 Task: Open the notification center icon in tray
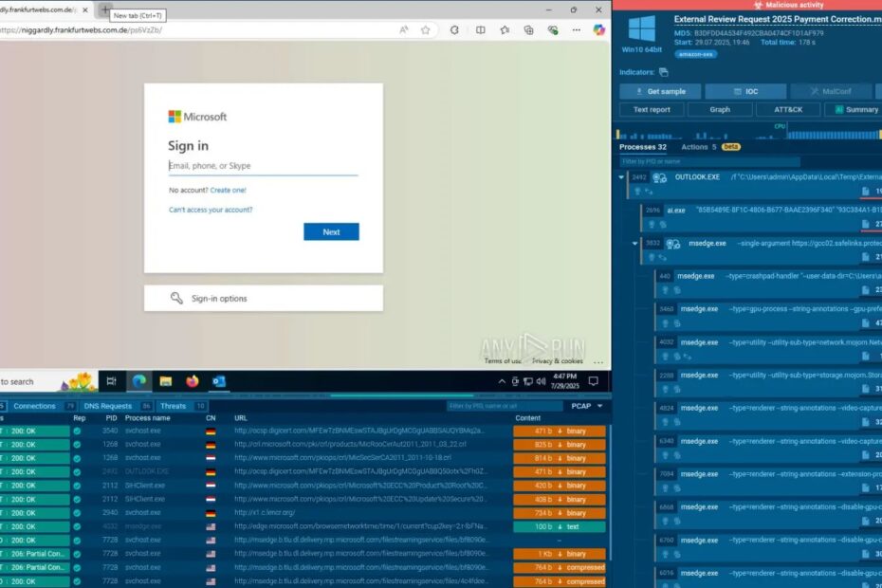[x=593, y=381]
